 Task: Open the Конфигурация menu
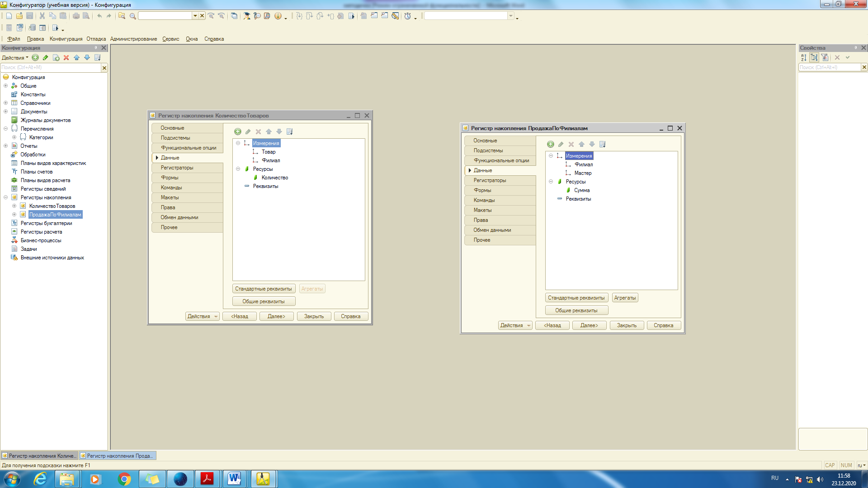click(66, 39)
